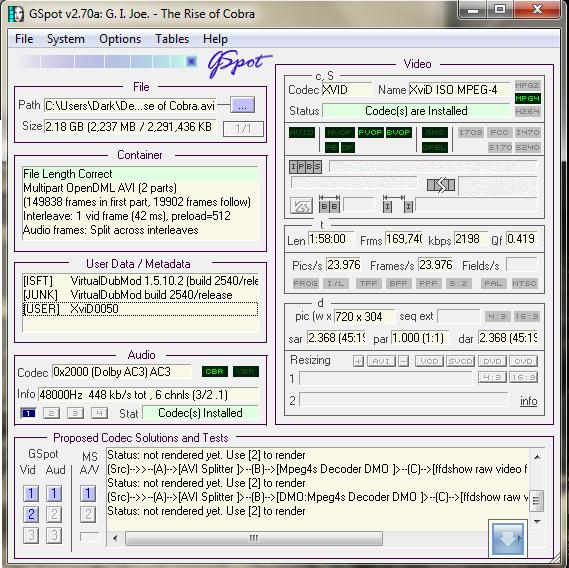569x568 pixels.
Task: Click the horizontal scrollbar in codec solutions
Action: [254, 538]
